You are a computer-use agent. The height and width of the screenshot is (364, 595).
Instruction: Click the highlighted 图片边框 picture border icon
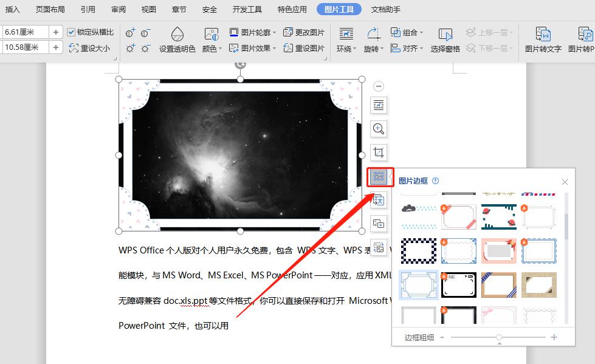379,177
